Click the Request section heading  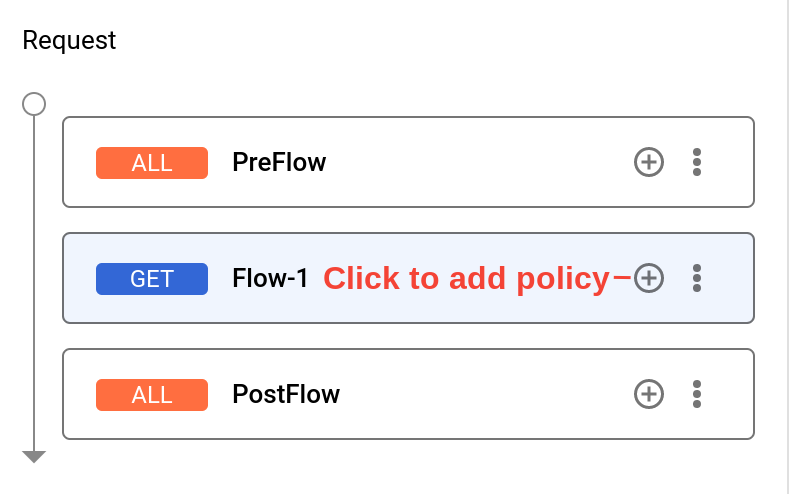click(x=69, y=41)
